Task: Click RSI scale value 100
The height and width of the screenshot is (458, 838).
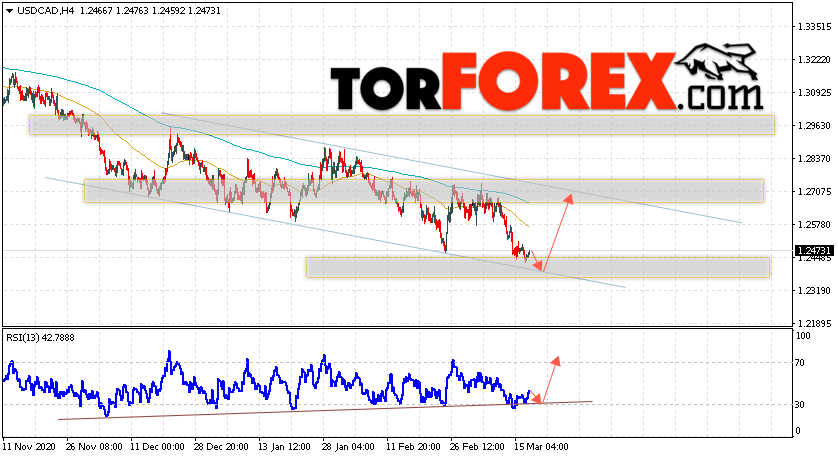Action: (803, 336)
